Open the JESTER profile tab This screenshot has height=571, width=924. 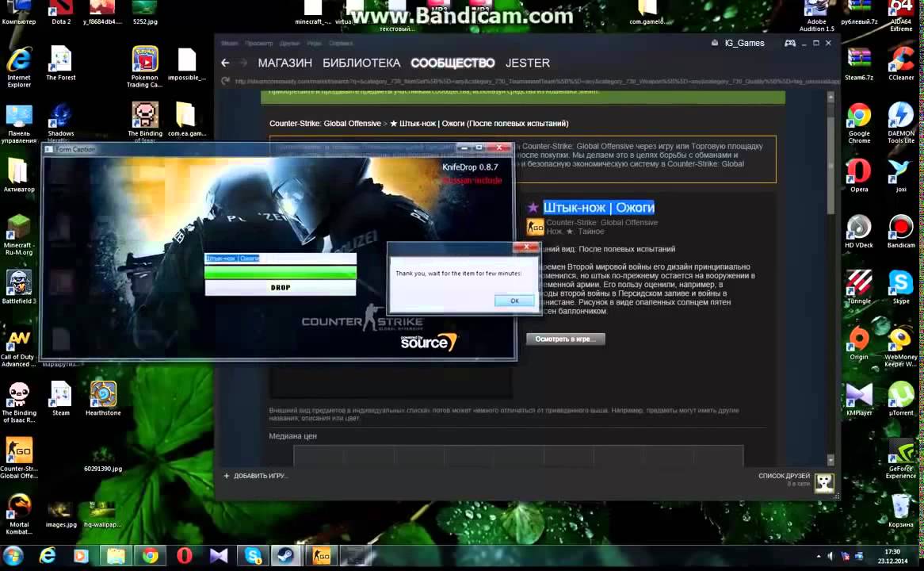528,63
